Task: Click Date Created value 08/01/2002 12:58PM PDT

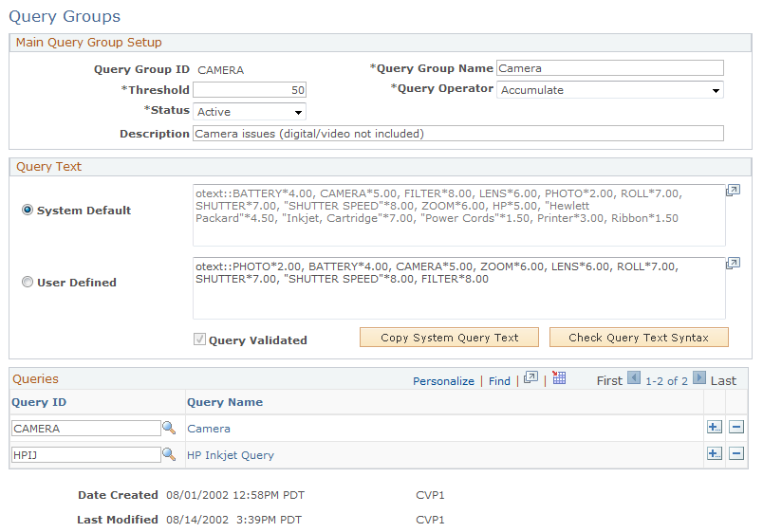Action: 235,495
